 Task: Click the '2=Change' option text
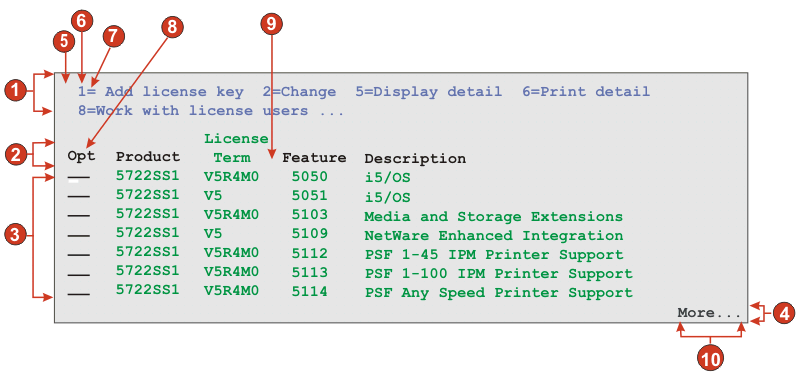pyautogui.click(x=299, y=92)
